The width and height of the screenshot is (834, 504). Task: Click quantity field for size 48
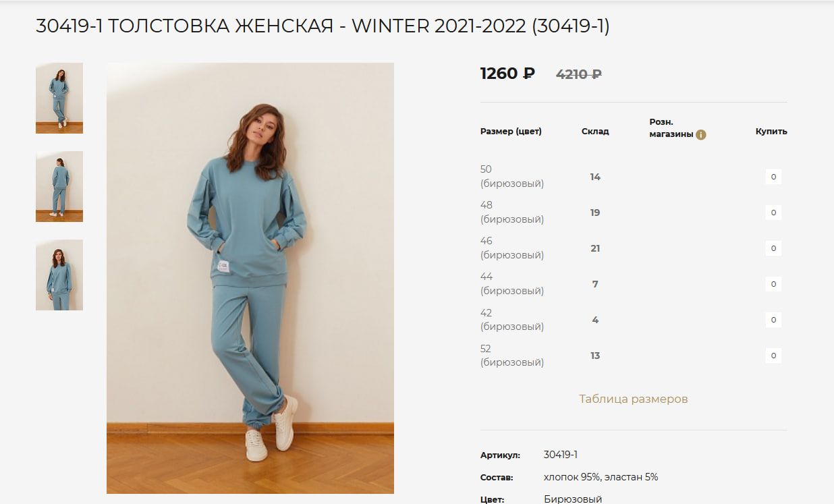click(x=773, y=213)
